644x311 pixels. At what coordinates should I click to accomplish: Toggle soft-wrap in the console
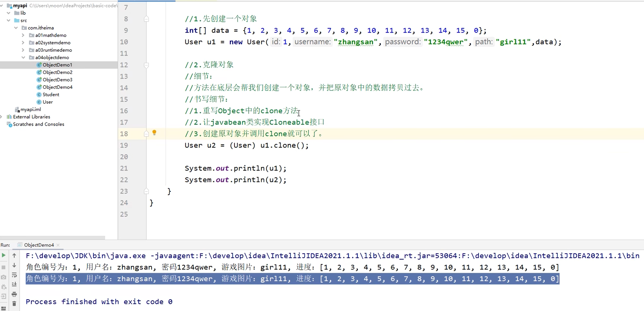(x=14, y=275)
